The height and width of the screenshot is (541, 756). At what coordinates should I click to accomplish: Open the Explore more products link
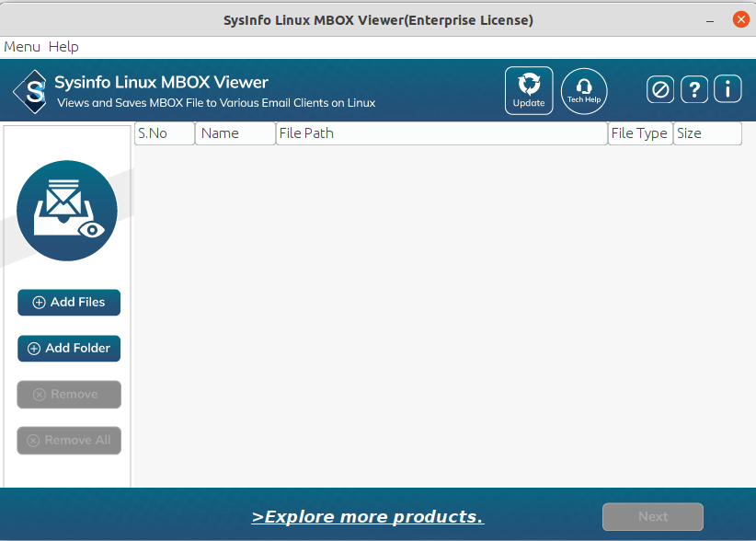368,517
